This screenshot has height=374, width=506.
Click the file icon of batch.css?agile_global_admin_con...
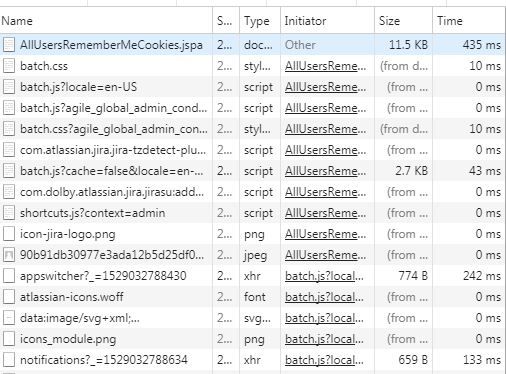tap(9, 129)
